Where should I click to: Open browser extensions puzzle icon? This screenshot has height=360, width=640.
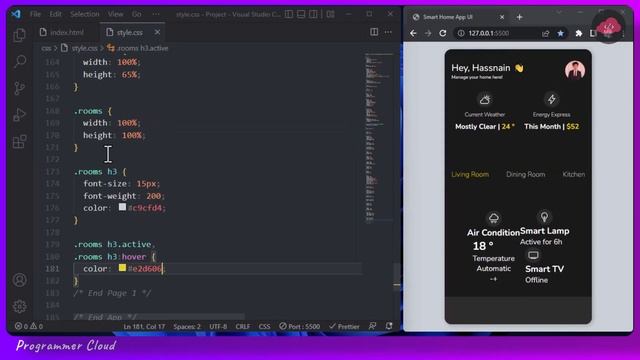tap(579, 33)
